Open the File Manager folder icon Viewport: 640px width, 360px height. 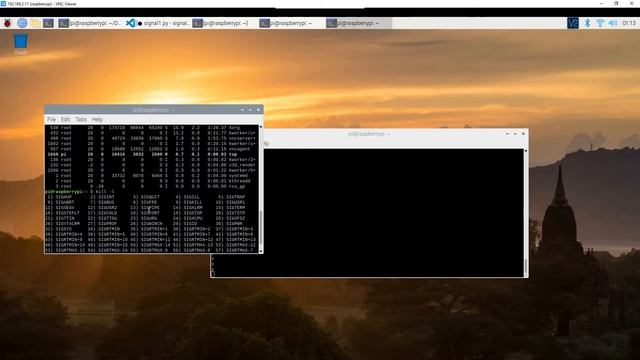tap(36, 23)
